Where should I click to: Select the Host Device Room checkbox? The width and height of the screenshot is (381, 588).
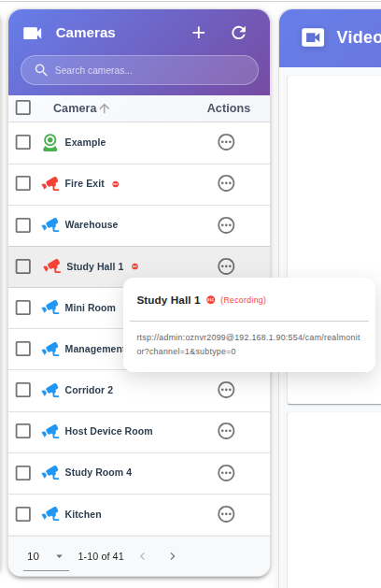(x=22, y=431)
